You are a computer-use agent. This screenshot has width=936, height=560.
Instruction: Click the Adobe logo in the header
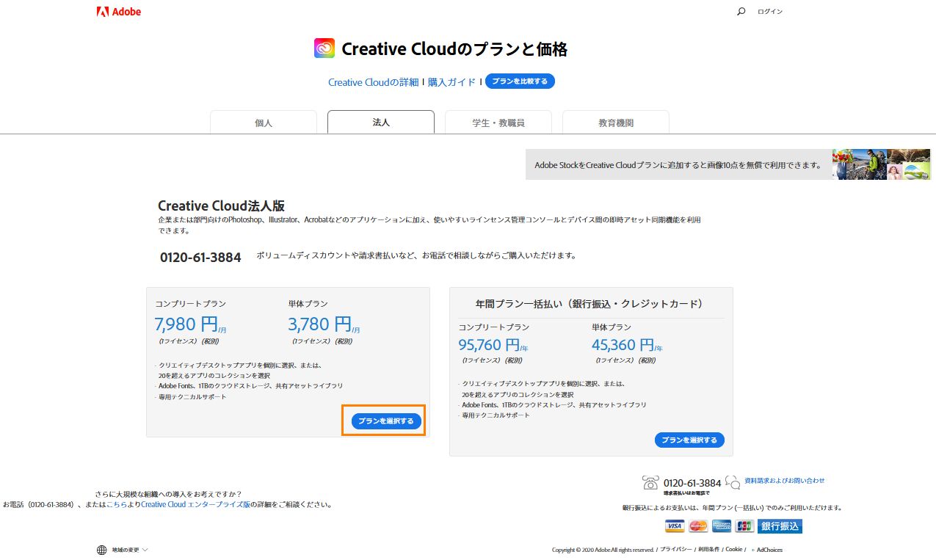tap(118, 12)
